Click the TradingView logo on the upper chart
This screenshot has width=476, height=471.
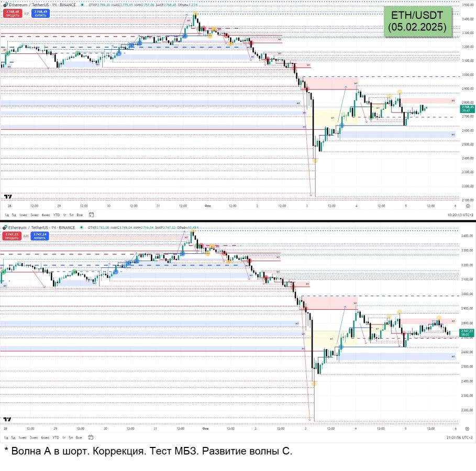click(8, 197)
